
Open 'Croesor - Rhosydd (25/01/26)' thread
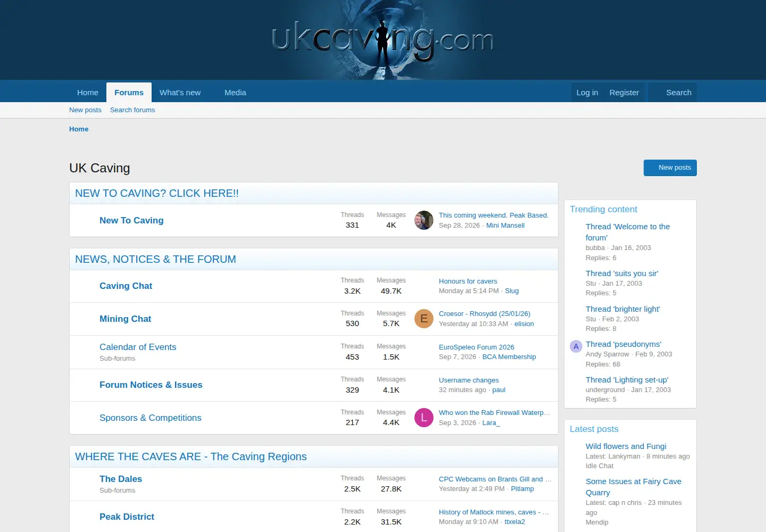click(485, 314)
